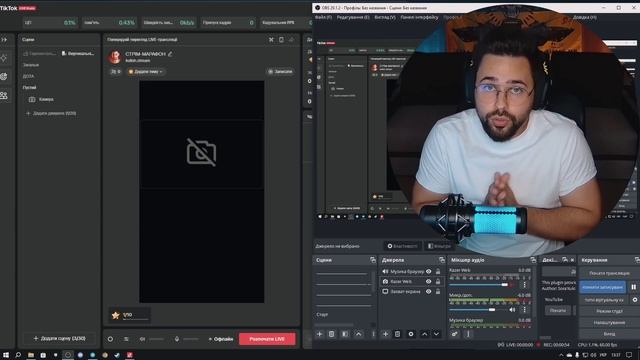Open the people icon in TikTok sidebar
The image size is (640, 360).
coord(4,96)
